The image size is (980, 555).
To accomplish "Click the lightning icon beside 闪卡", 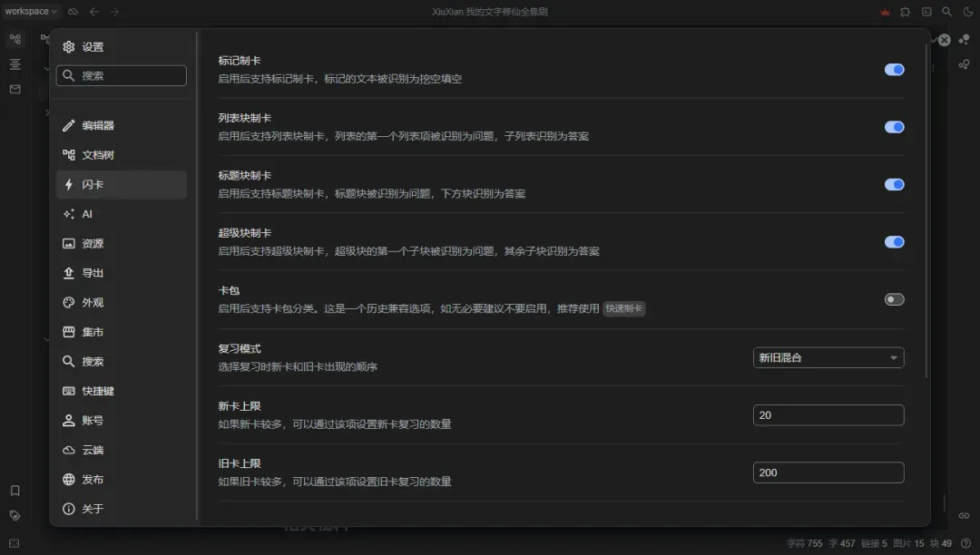I will tap(69, 184).
